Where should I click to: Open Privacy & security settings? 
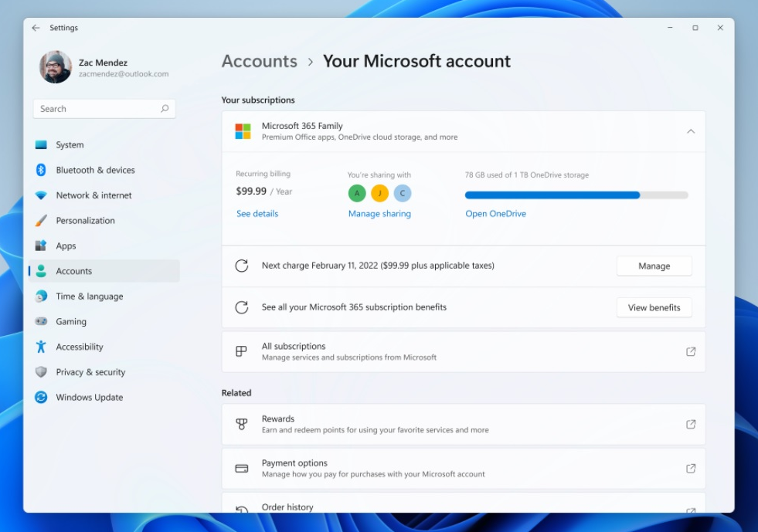point(90,372)
